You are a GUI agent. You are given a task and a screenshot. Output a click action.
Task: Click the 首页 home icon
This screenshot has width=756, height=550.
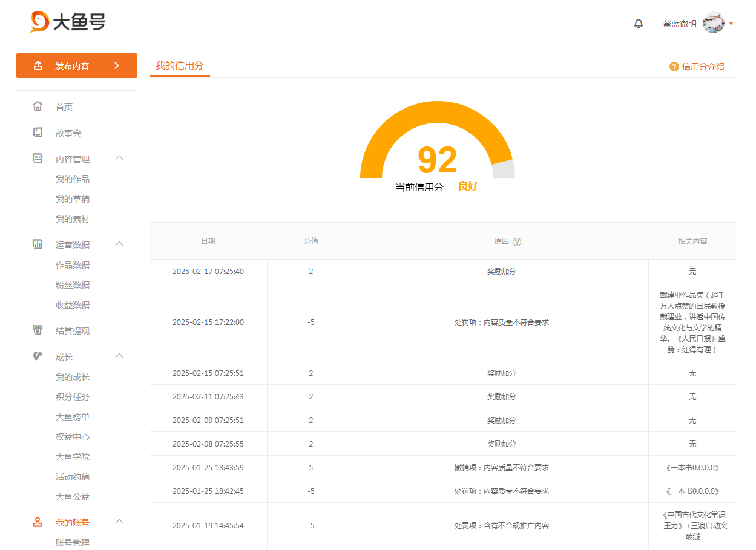point(38,106)
